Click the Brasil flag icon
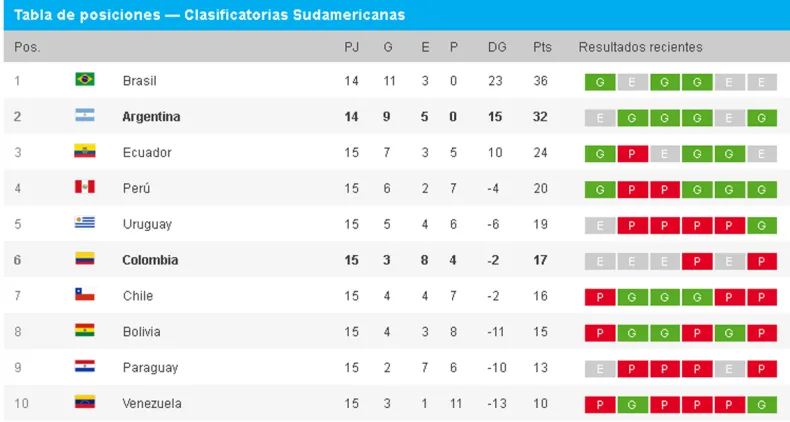The width and height of the screenshot is (790, 422). pos(85,80)
